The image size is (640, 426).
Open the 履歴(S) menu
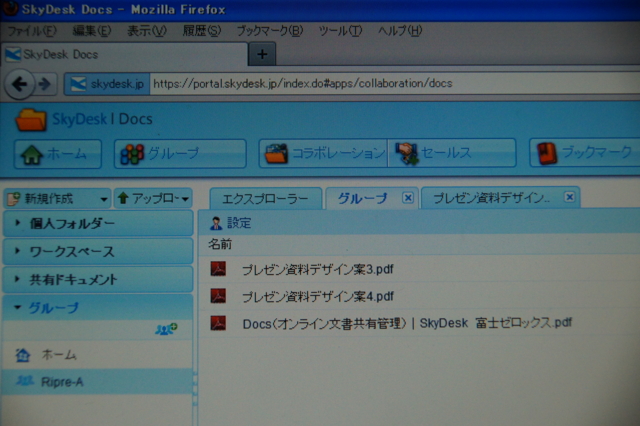point(202,31)
